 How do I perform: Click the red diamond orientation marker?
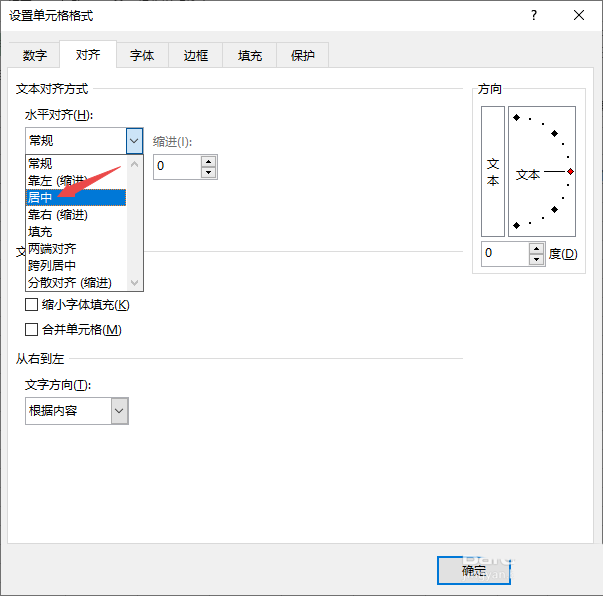click(570, 172)
